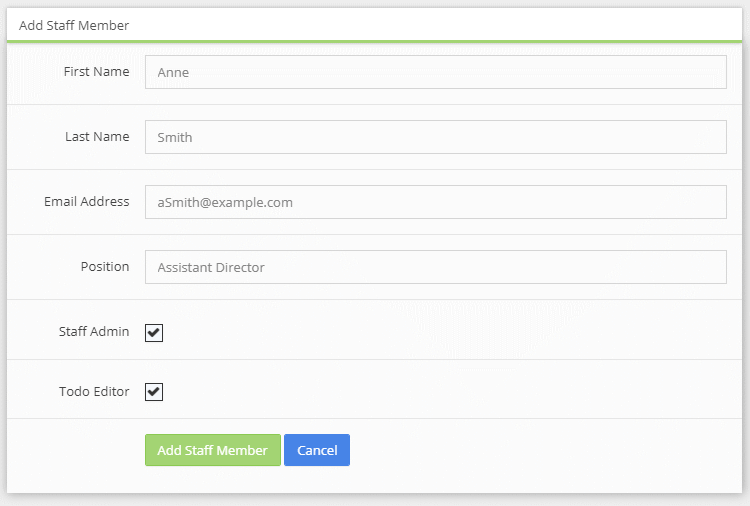Click the Todo Editor label text
This screenshot has height=506, width=750.
tap(94, 392)
